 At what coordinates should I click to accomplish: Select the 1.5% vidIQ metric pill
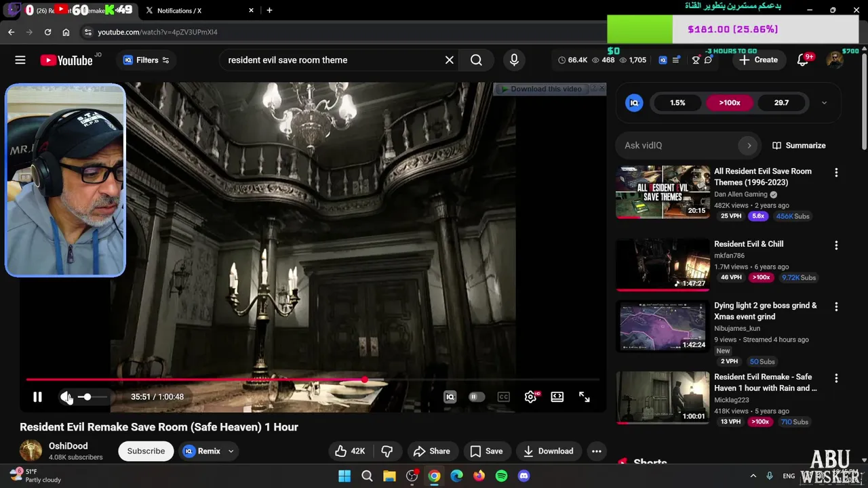(677, 102)
